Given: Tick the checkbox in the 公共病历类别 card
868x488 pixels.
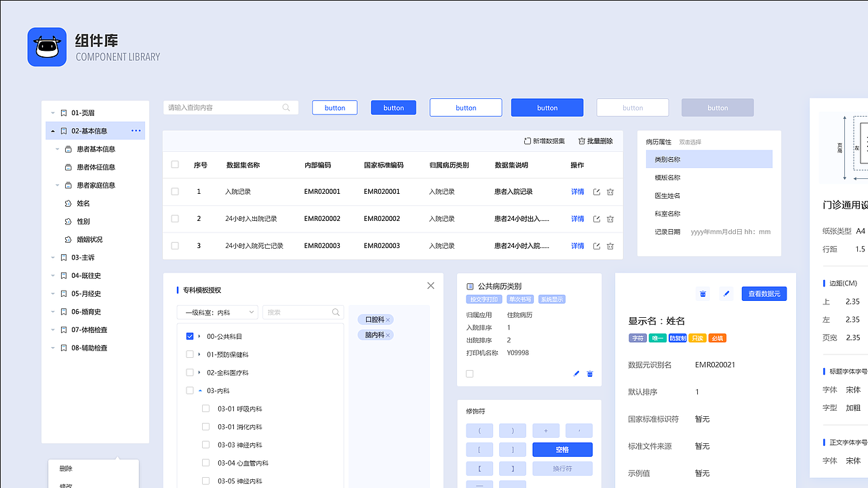Looking at the screenshot, I should point(470,373).
